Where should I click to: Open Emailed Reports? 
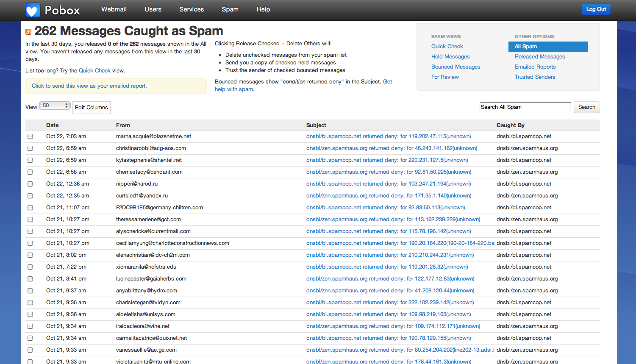535,67
